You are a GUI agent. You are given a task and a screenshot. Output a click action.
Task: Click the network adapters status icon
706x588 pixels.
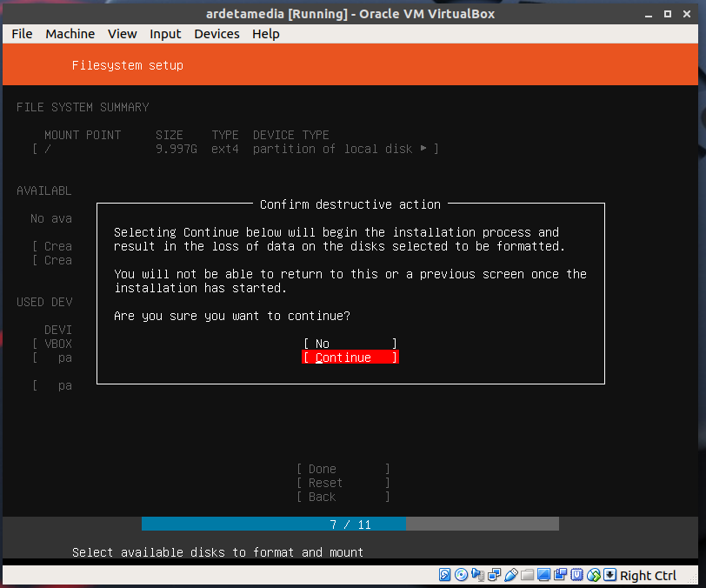point(494,575)
